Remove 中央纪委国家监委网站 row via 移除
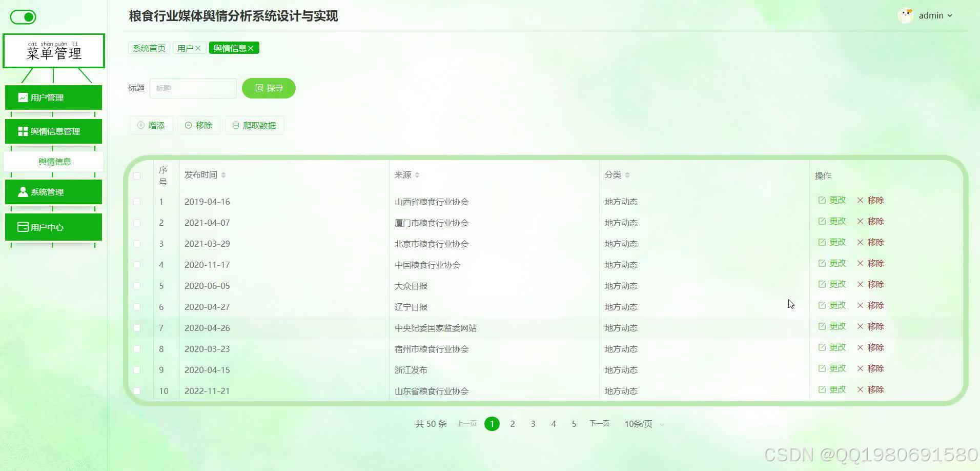Viewport: 980px width, 471px height. [x=870, y=326]
